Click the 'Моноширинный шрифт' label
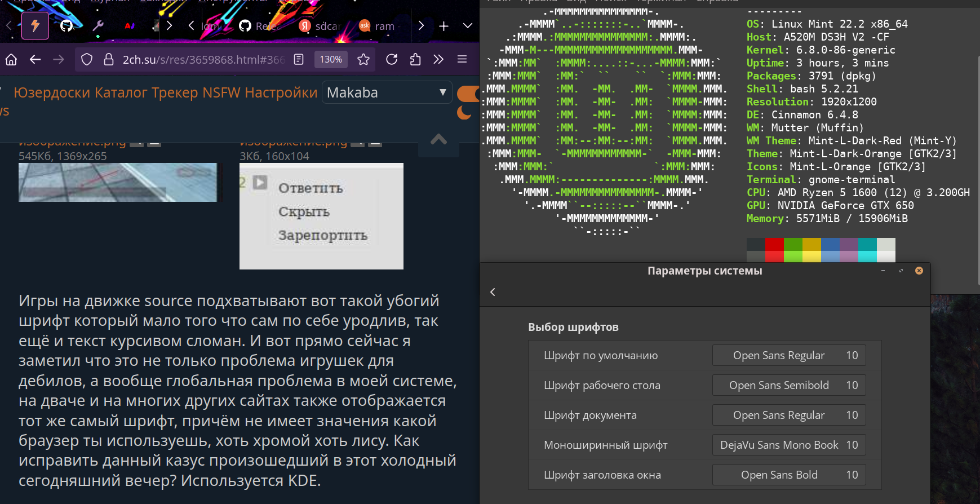980x504 pixels. (606, 445)
